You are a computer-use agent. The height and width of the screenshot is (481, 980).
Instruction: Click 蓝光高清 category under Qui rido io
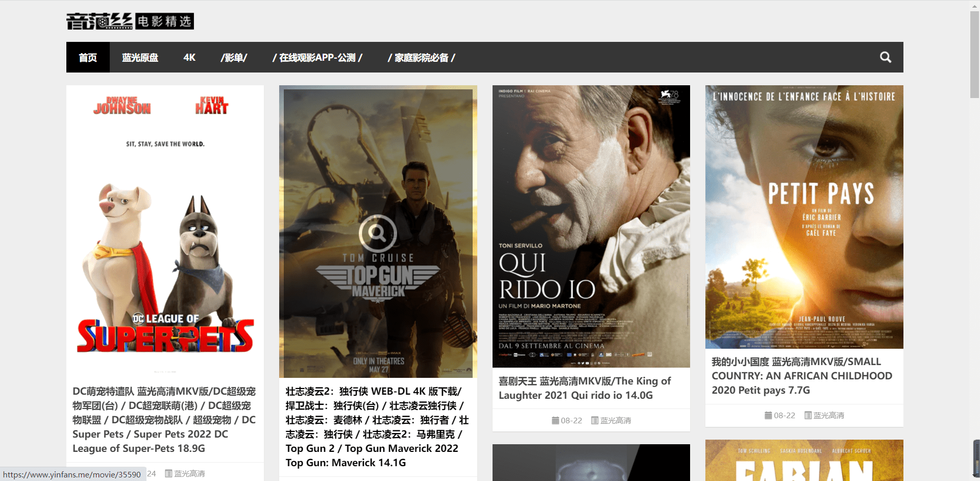[x=616, y=420]
